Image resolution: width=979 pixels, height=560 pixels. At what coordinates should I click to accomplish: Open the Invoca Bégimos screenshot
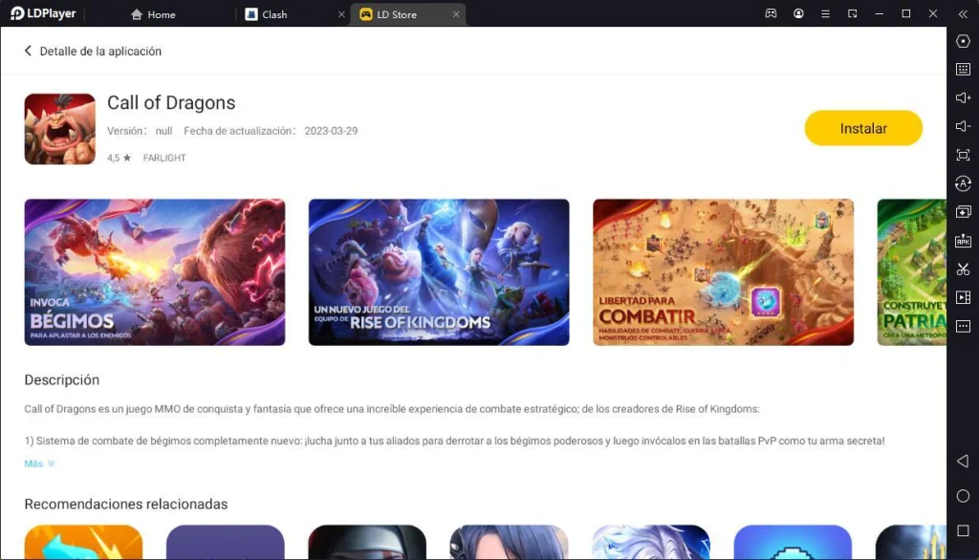155,272
